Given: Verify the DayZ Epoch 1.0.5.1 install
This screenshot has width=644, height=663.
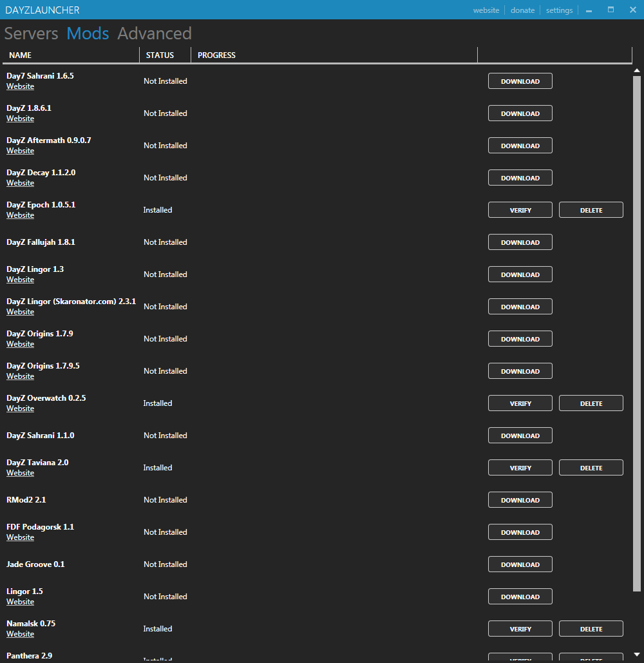Looking at the screenshot, I should coord(520,210).
